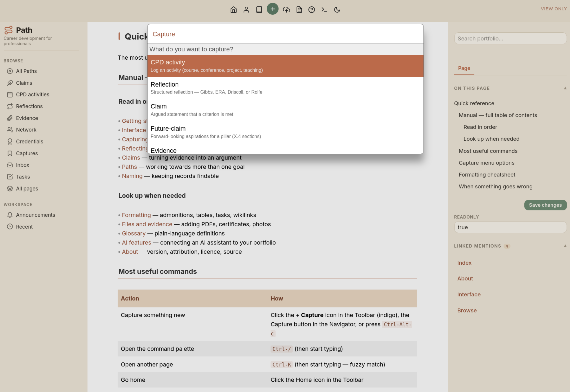570x392 pixels.
Task: Open the Files and evidence link
Action: (x=147, y=224)
